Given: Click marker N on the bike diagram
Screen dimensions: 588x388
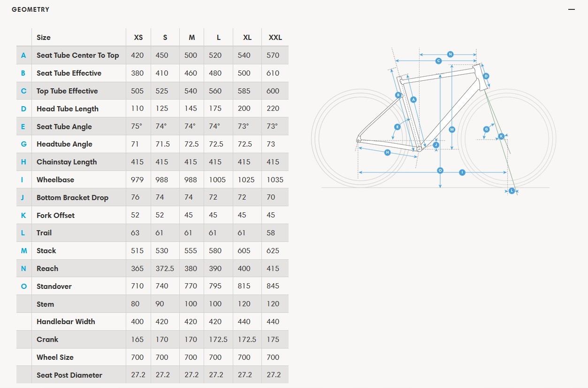Looking at the screenshot, I should (450, 54).
